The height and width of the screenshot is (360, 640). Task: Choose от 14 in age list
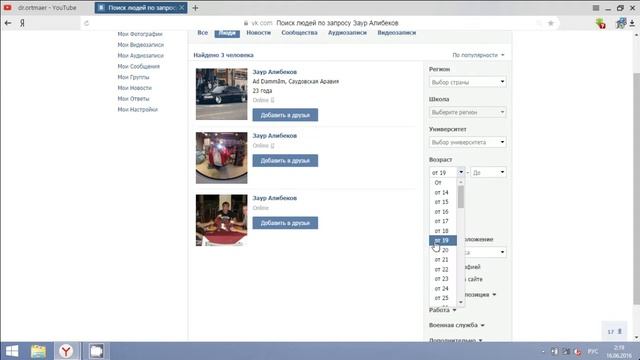coord(443,192)
